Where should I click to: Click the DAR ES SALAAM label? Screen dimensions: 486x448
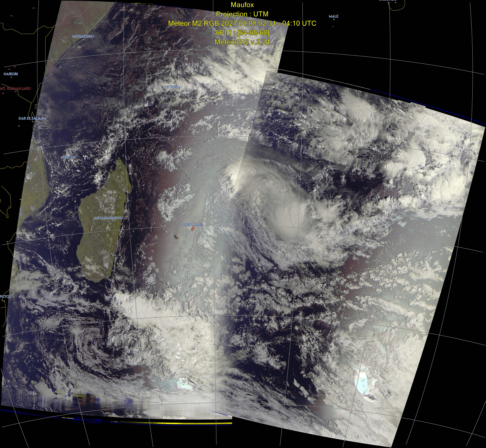coord(32,119)
